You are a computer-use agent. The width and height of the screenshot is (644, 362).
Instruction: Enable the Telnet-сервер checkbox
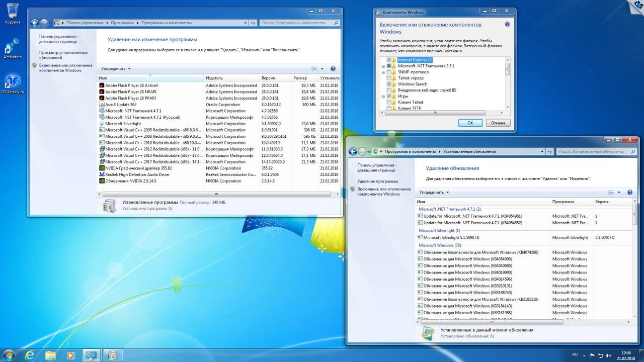[388, 78]
